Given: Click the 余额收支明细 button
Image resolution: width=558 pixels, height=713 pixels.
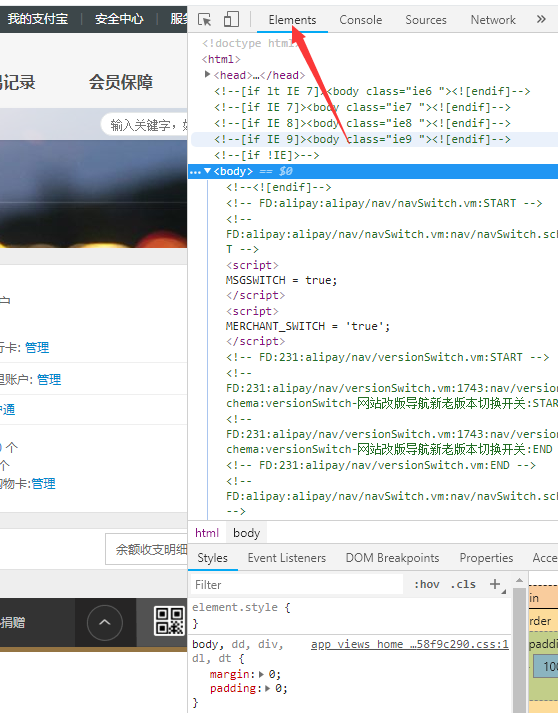Looking at the screenshot, I should pos(146,549).
